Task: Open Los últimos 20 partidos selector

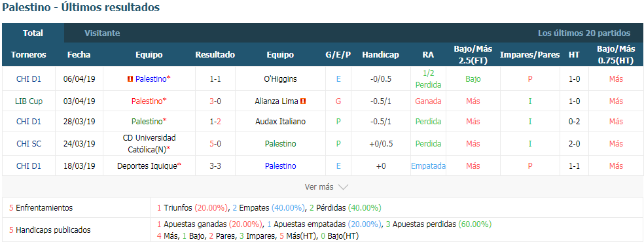Action: 584,33
